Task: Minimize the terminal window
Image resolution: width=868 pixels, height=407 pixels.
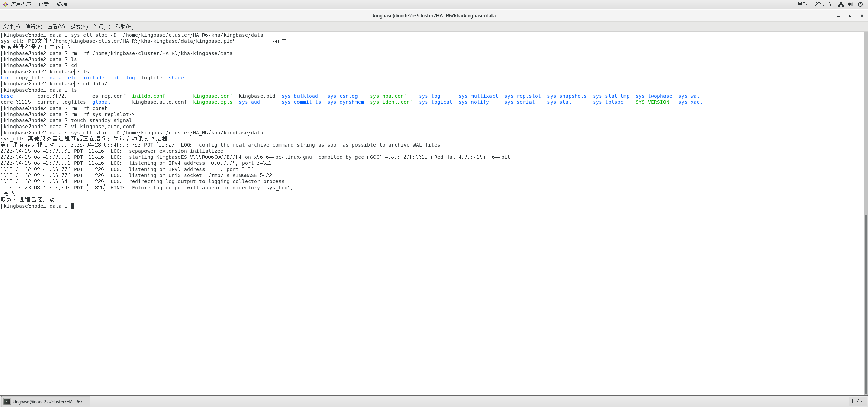Action: pos(839,16)
